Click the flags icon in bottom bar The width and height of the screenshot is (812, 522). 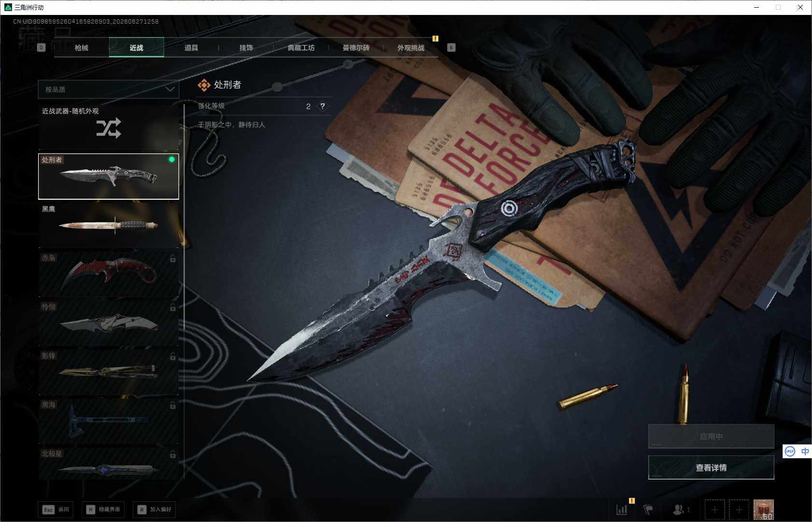pos(648,509)
